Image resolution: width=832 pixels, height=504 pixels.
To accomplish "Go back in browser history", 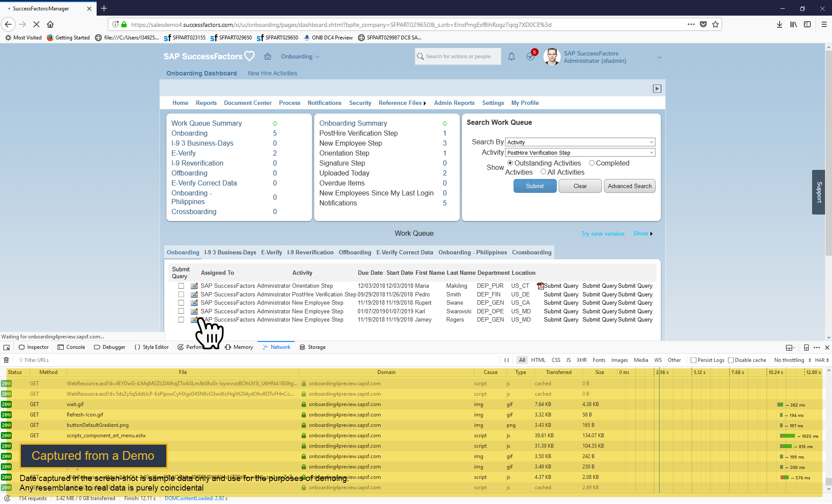I will point(8,25).
